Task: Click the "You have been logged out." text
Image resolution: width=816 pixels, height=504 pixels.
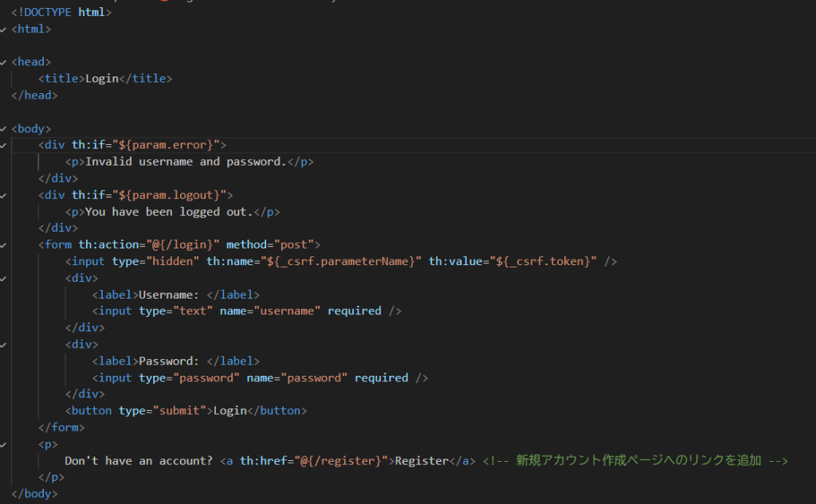Action: click(x=175, y=212)
